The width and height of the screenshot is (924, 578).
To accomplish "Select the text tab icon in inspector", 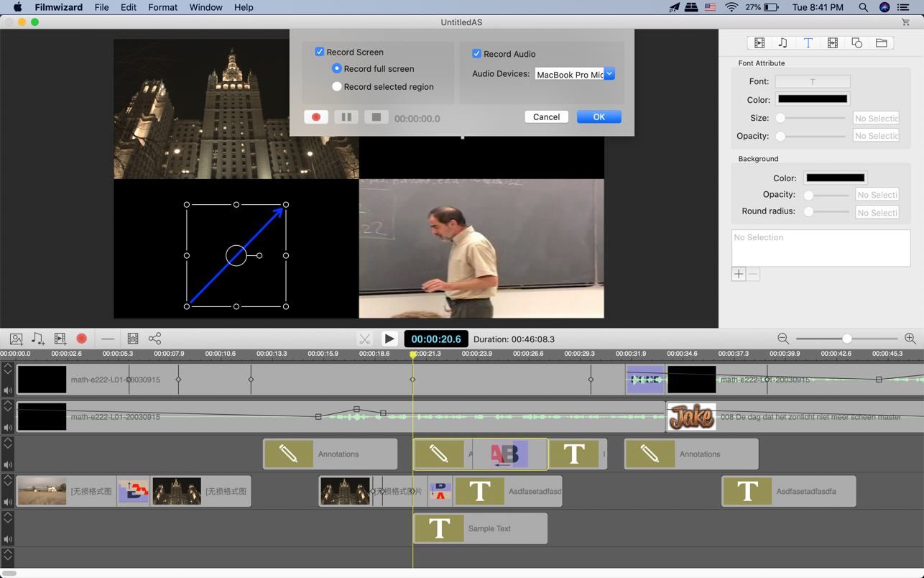I will pyautogui.click(x=808, y=43).
